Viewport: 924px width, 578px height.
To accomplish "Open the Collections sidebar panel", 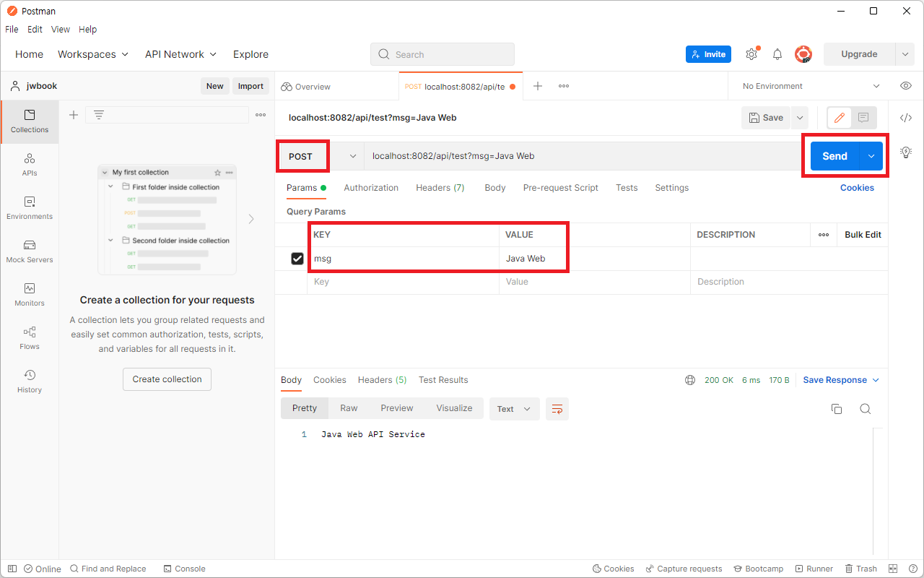I will [x=30, y=121].
